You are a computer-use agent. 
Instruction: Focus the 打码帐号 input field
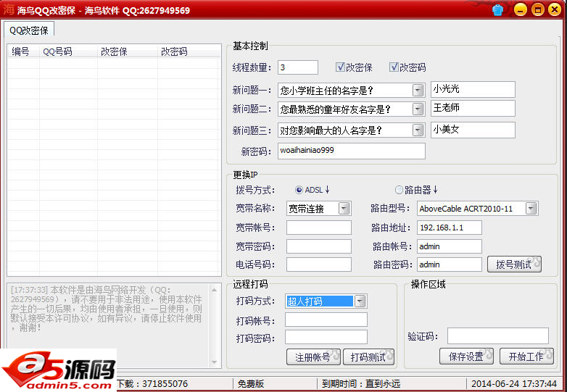(326, 320)
